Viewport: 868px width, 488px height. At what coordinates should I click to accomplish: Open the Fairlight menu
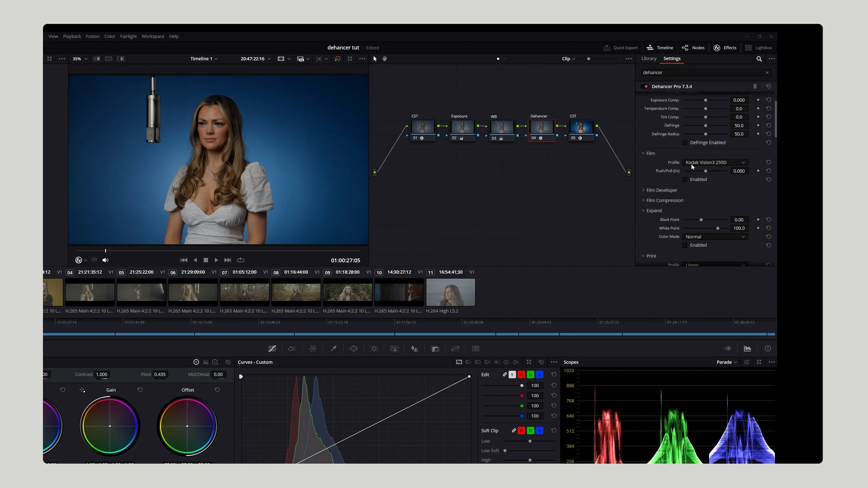[128, 36]
